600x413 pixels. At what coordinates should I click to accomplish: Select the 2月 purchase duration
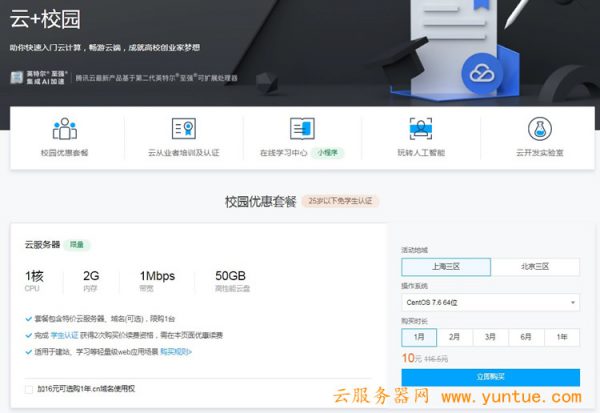454,337
